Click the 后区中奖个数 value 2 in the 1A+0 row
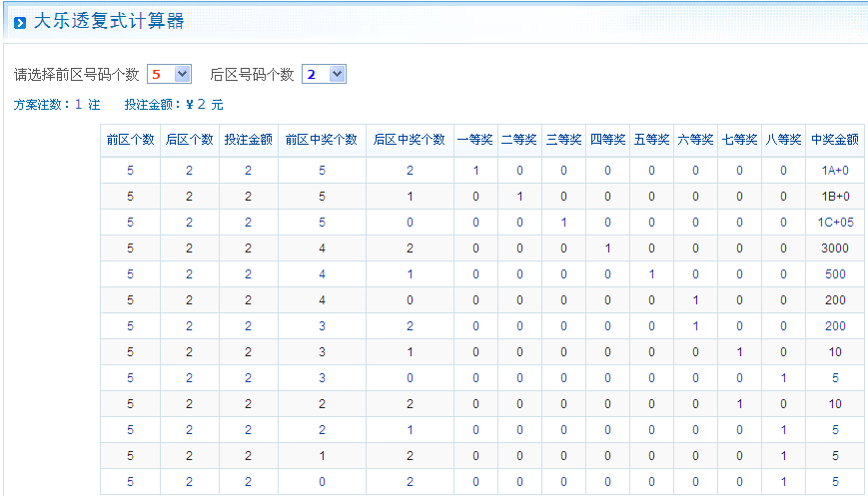 (x=410, y=171)
